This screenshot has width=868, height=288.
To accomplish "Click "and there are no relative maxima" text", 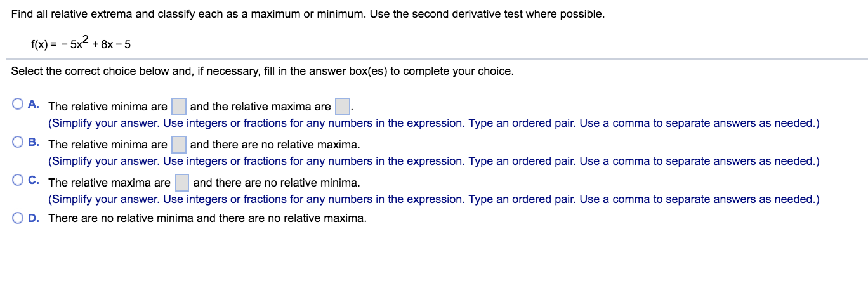I will [x=275, y=145].
